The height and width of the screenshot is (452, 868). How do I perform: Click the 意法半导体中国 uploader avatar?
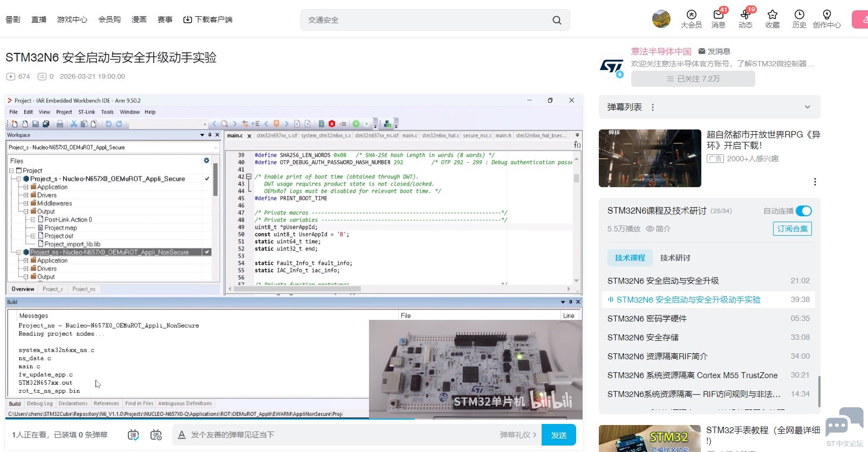[x=611, y=67]
